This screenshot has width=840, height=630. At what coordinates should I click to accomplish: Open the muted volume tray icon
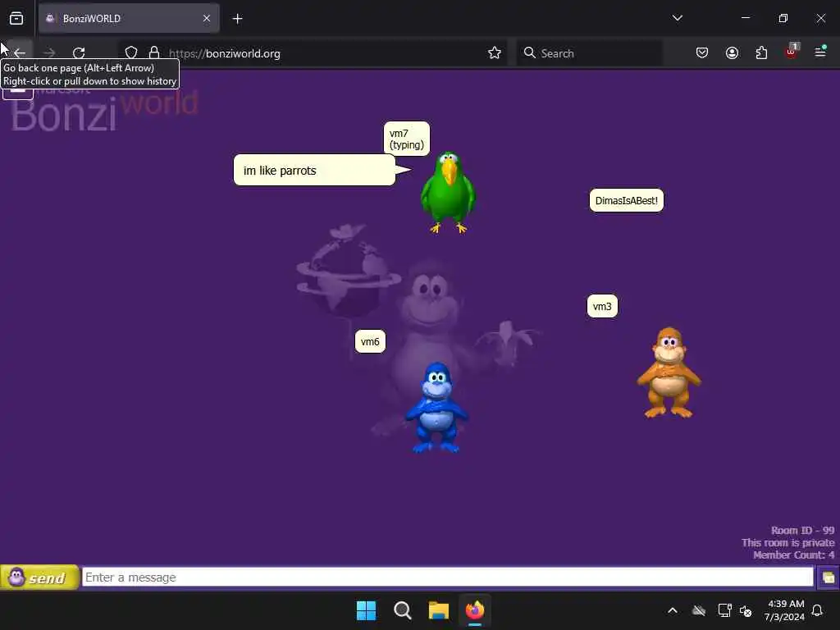(745, 610)
